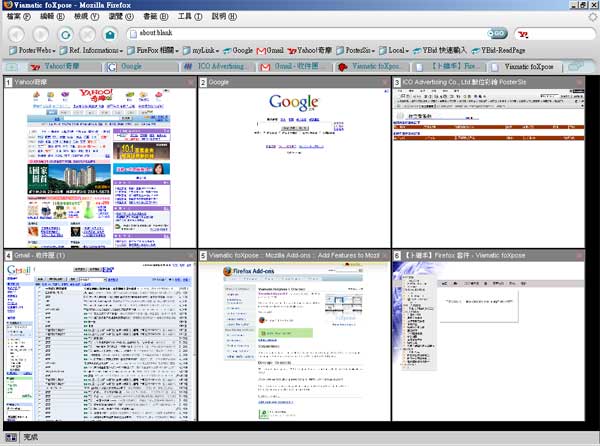Click the Stop loading X icon
The width and height of the screenshot is (600, 446).
(87, 35)
